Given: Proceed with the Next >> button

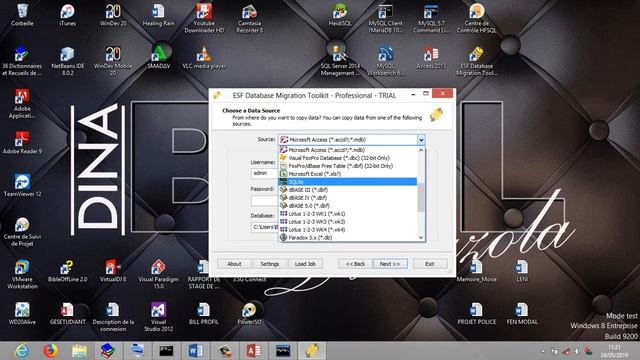Looking at the screenshot, I should pos(390,264).
